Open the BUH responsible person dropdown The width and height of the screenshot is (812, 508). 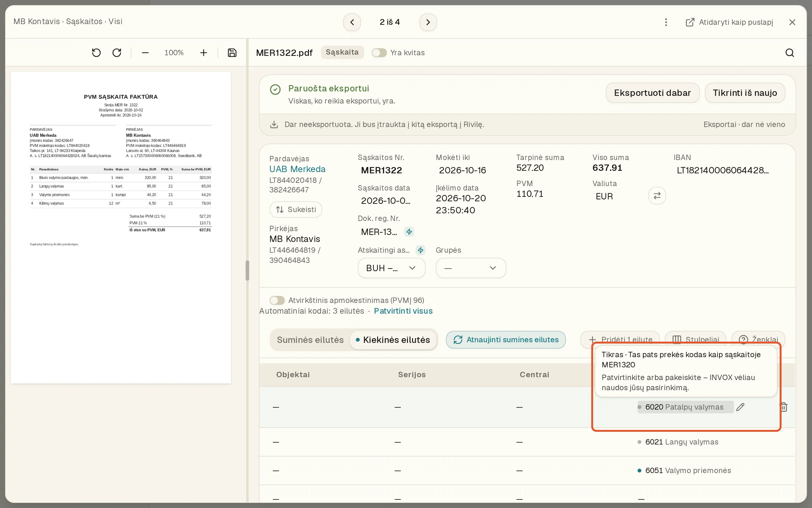(x=391, y=268)
